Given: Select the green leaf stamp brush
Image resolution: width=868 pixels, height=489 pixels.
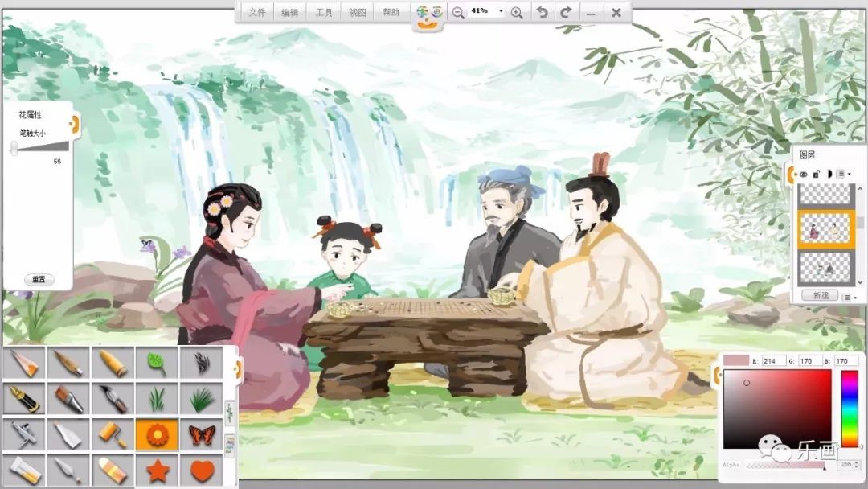Looking at the screenshot, I should [x=157, y=364].
